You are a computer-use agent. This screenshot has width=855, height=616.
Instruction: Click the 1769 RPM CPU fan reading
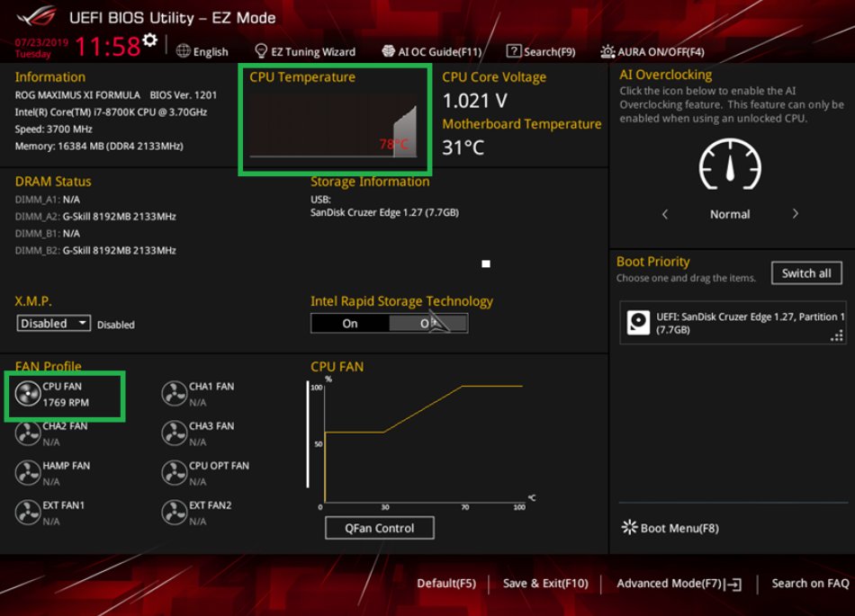66,403
